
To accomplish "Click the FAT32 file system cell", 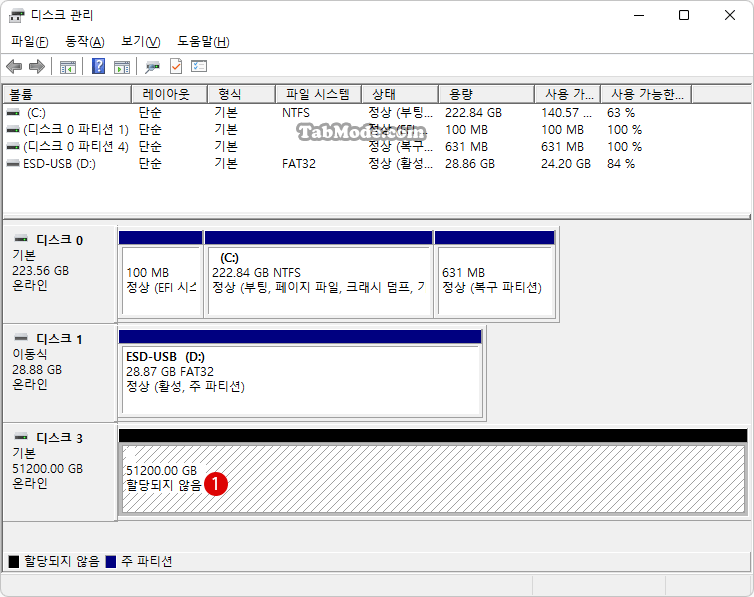I will pyautogui.click(x=299, y=163).
